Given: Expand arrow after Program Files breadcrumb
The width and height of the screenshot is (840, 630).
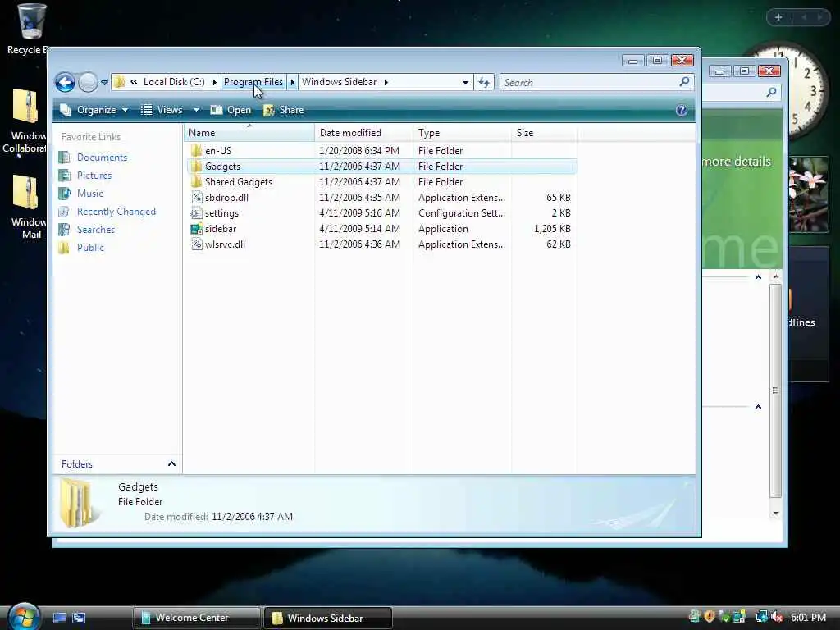Looking at the screenshot, I should [x=293, y=82].
